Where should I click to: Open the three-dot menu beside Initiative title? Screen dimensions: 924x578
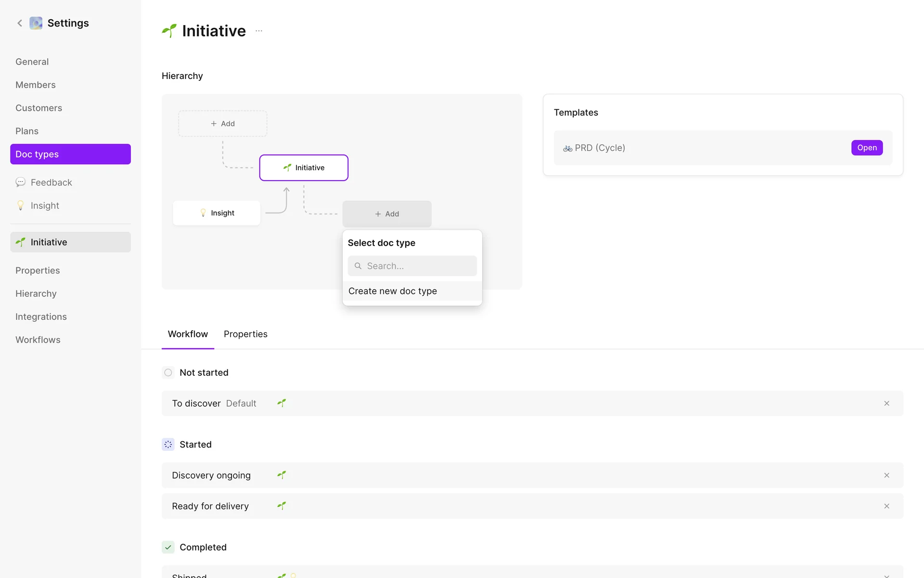click(x=259, y=31)
